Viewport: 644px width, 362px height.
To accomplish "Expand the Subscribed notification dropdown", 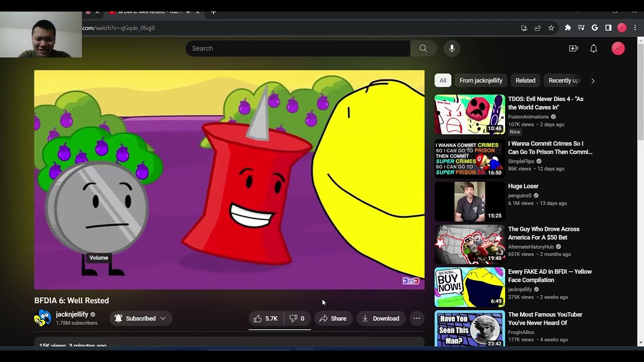I will click(141, 318).
